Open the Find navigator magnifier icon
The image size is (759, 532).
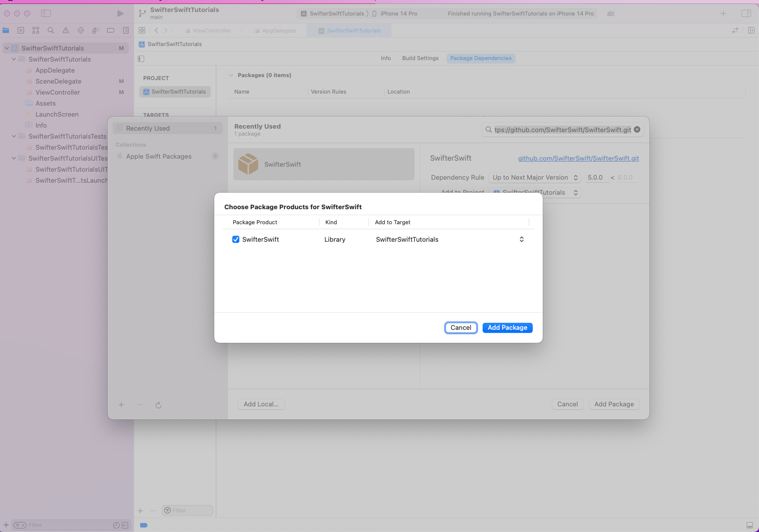pyautogui.click(x=51, y=31)
